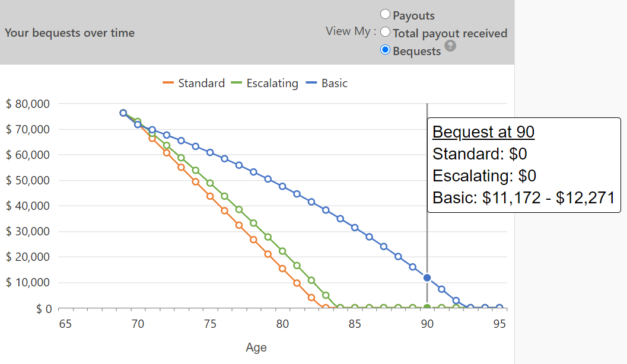Click the Age axis label

coord(256,347)
